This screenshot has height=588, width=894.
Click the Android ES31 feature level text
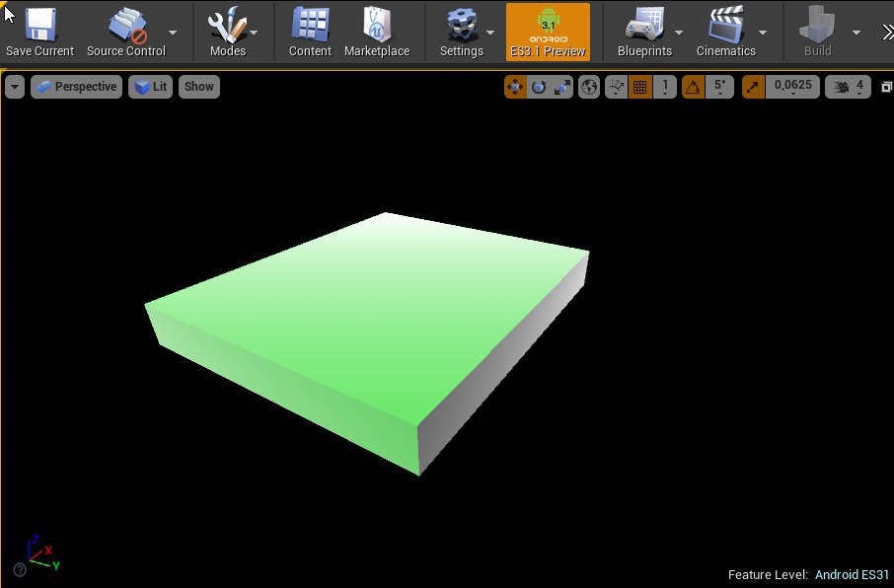(852, 574)
